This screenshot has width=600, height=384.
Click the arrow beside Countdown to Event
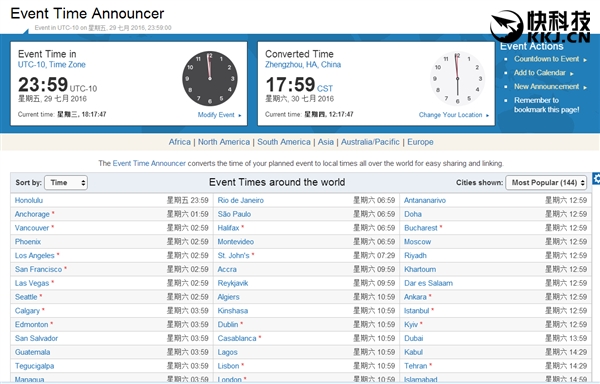(585, 60)
